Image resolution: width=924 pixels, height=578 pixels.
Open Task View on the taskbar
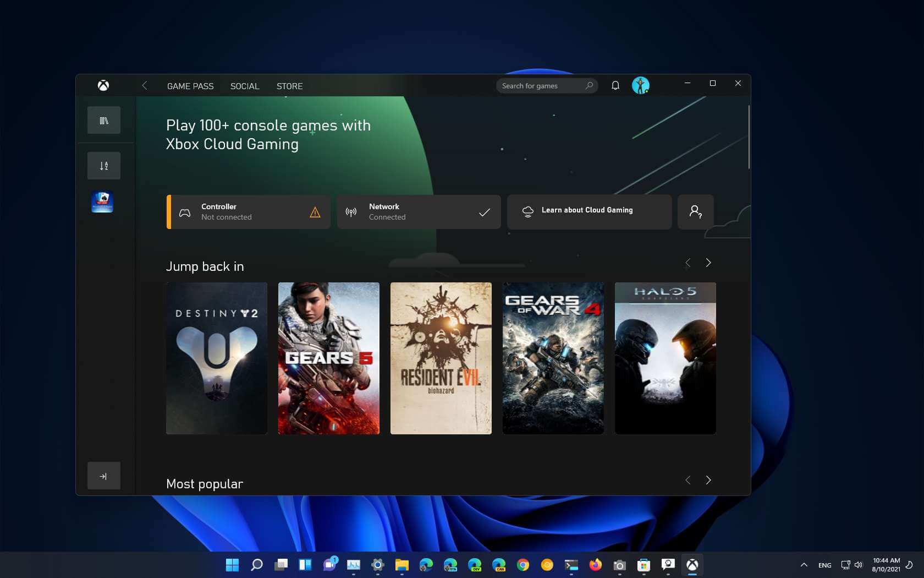[x=281, y=565]
